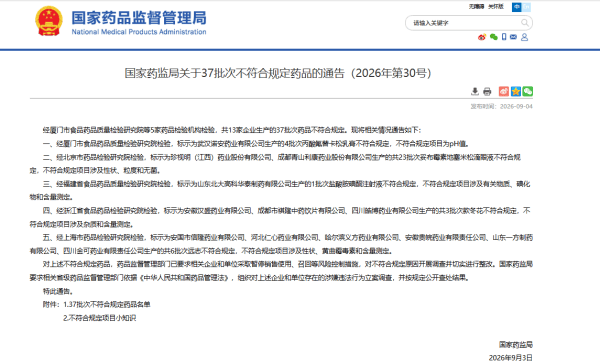Open the user account icon
This screenshot has width=600, height=364.
525,37
